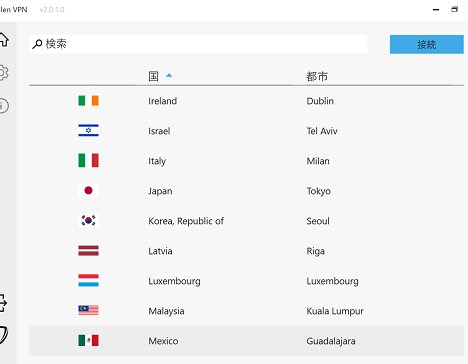
Task: Select the Mexico flag icon
Action: pyautogui.click(x=88, y=340)
